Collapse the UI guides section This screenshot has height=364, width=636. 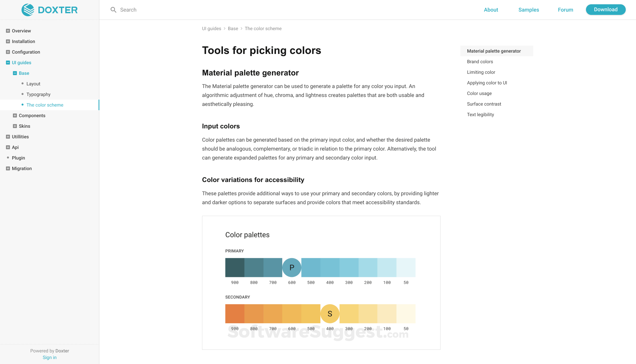(8, 63)
